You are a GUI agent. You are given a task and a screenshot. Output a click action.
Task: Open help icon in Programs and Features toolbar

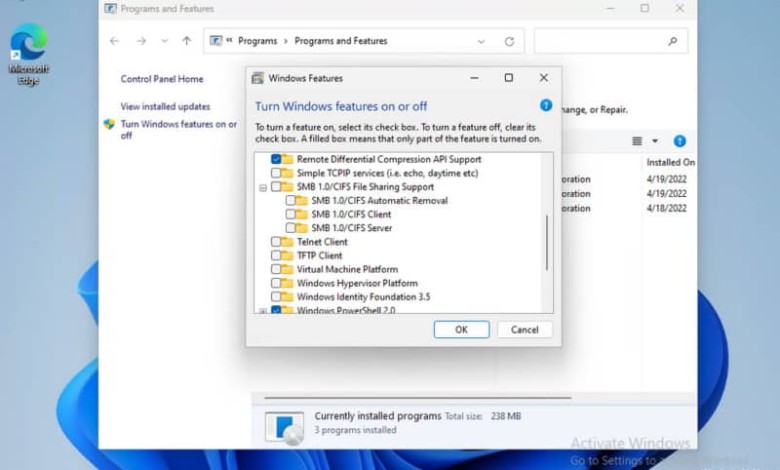tap(680, 141)
